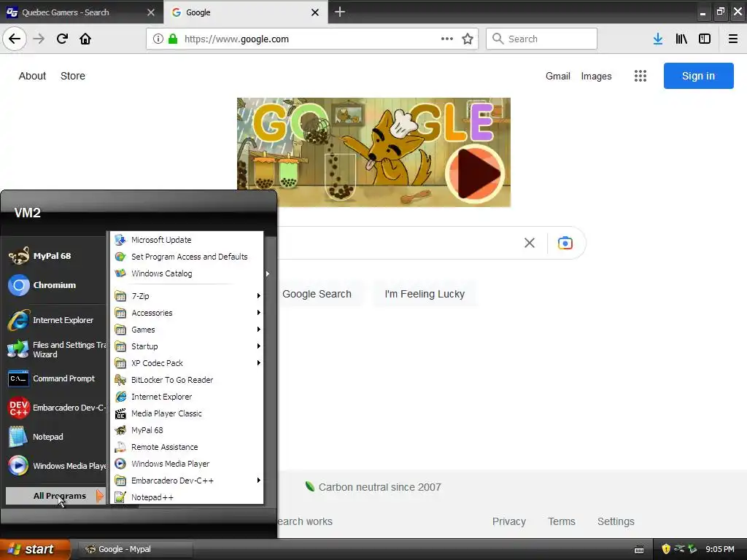Expand the Startup folder submenu
The width and height of the screenshot is (747, 560).
click(x=187, y=346)
